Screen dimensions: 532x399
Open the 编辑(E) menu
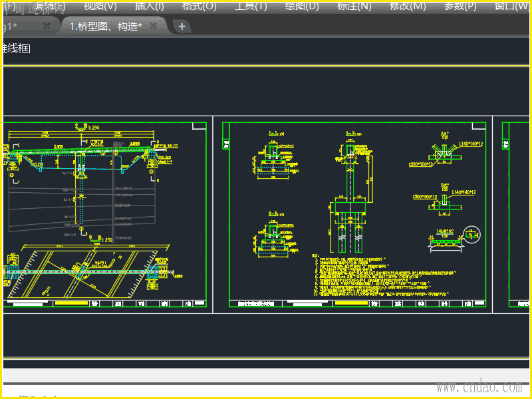click(x=50, y=6)
